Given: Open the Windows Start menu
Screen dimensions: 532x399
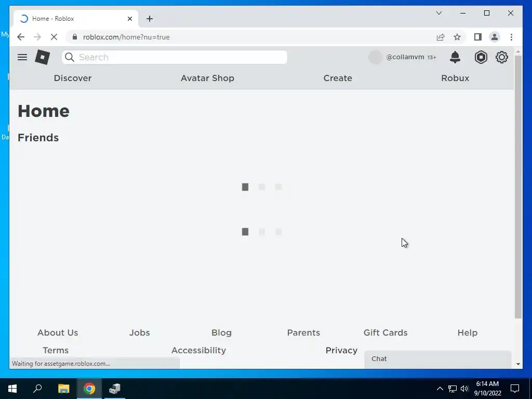Looking at the screenshot, I should click(12, 389).
